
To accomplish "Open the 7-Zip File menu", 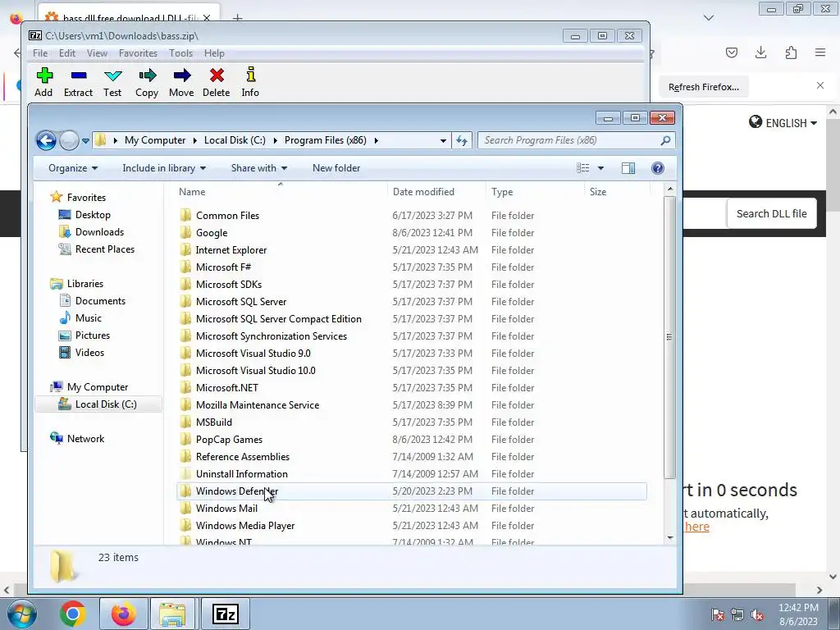I will pos(40,53).
